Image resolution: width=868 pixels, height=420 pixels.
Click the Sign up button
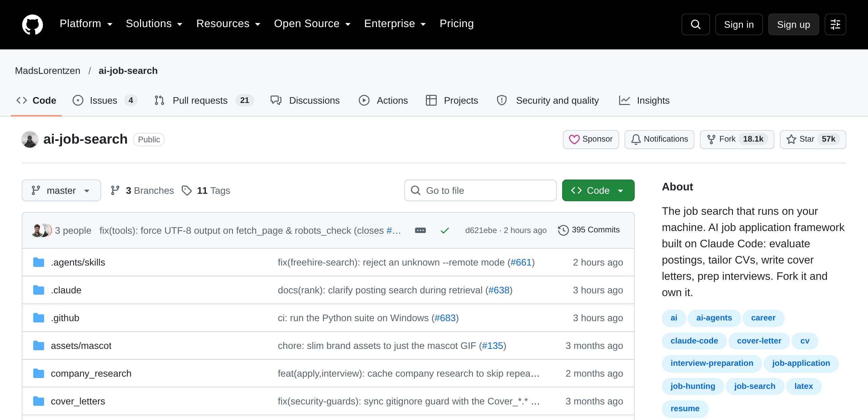(x=793, y=24)
